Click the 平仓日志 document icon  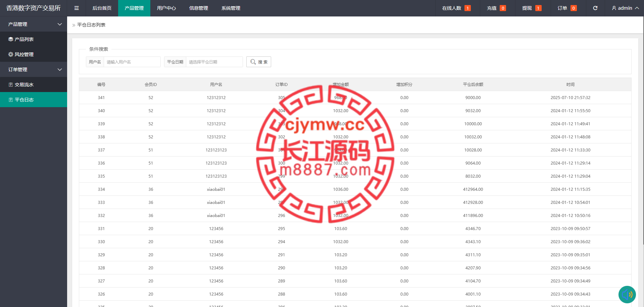tap(11, 100)
